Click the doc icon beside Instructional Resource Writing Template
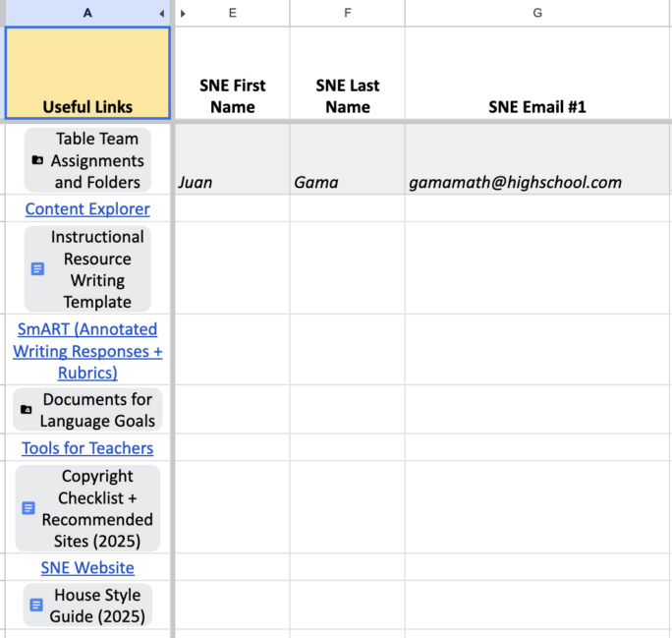This screenshot has height=638, width=672. pos(37,268)
